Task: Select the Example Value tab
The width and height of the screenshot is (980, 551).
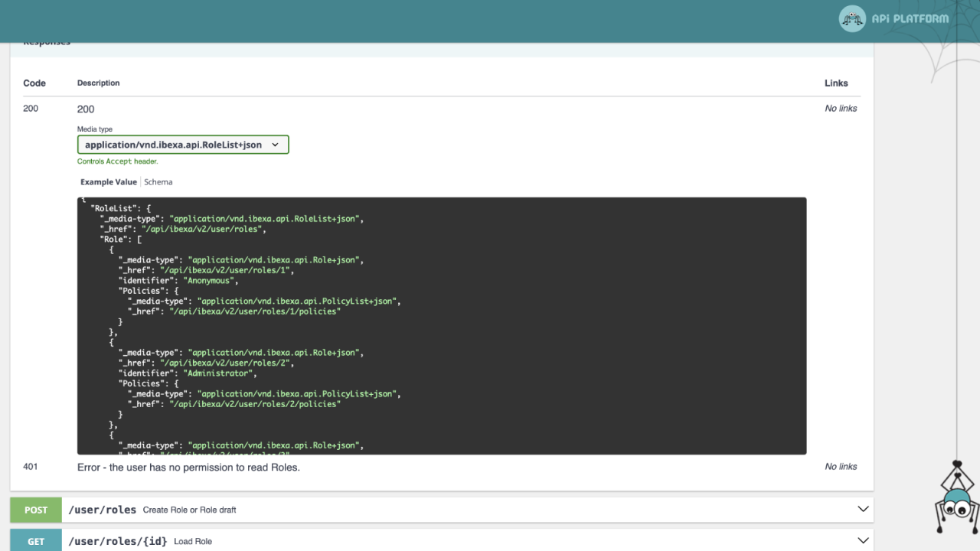Action: (x=108, y=182)
